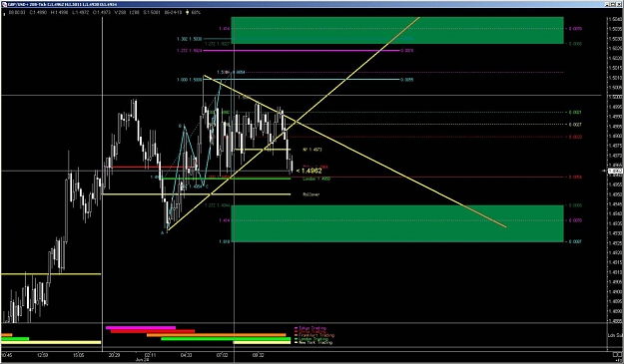
Task: Click the Ldn label at right of session panel
Action: click(x=614, y=336)
